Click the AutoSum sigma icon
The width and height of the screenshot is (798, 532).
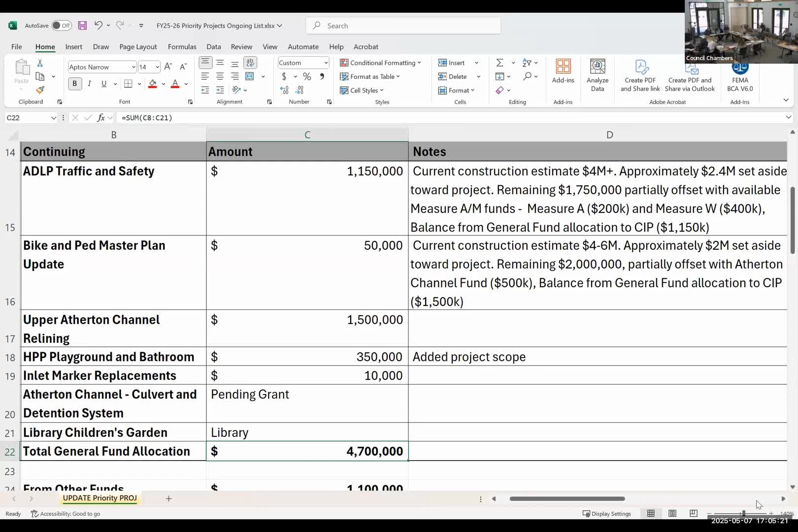pyautogui.click(x=499, y=63)
